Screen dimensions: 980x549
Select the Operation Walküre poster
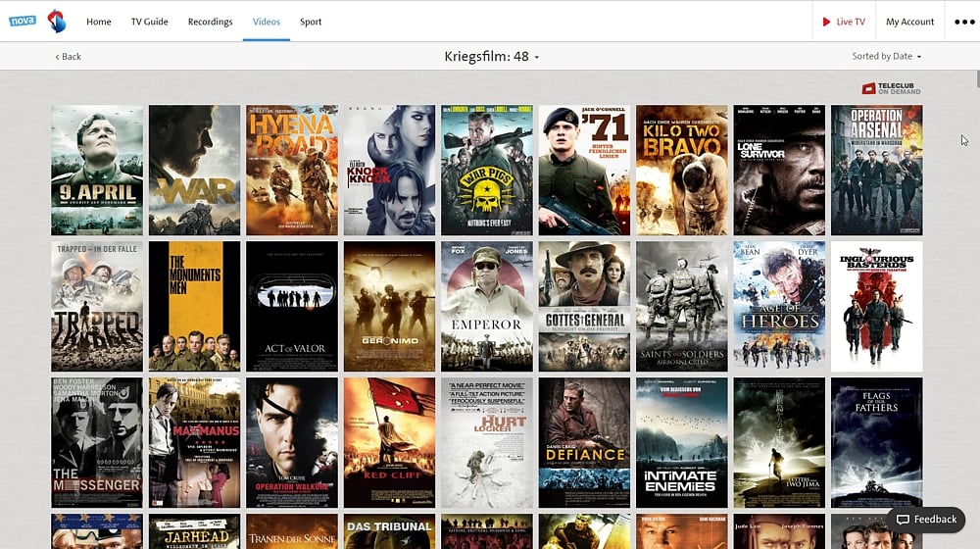pos(292,443)
